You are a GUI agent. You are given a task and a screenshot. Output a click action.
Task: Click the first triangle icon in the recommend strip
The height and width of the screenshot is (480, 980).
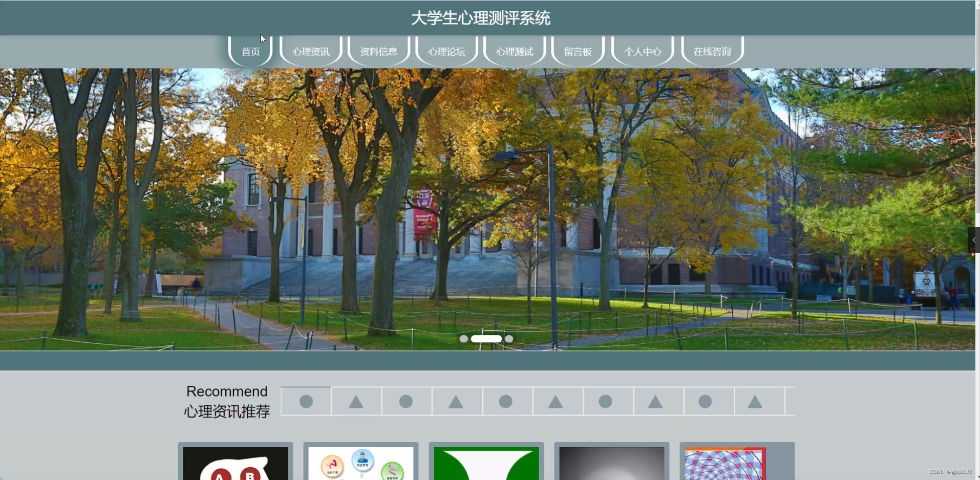coord(356,402)
